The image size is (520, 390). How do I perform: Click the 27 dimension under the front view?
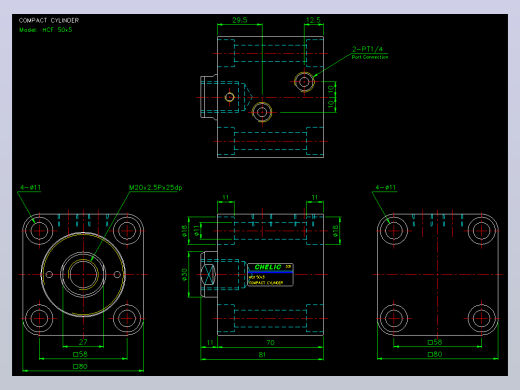[x=83, y=342]
